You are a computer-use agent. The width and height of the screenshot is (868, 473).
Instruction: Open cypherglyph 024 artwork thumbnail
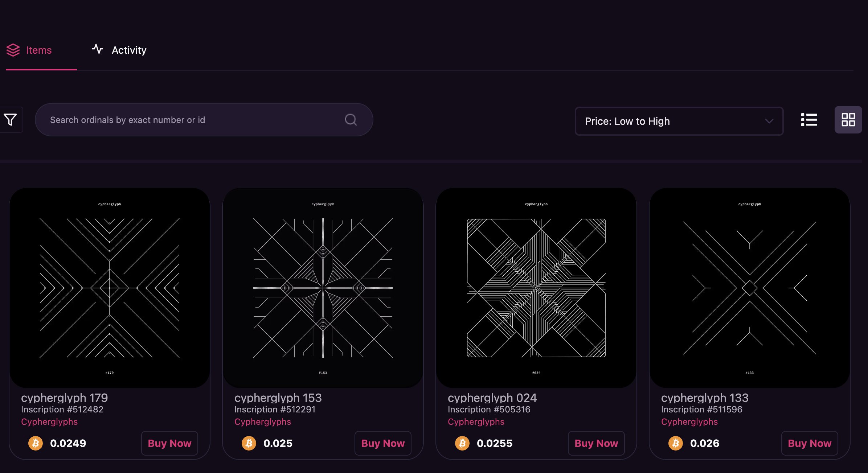(536, 288)
